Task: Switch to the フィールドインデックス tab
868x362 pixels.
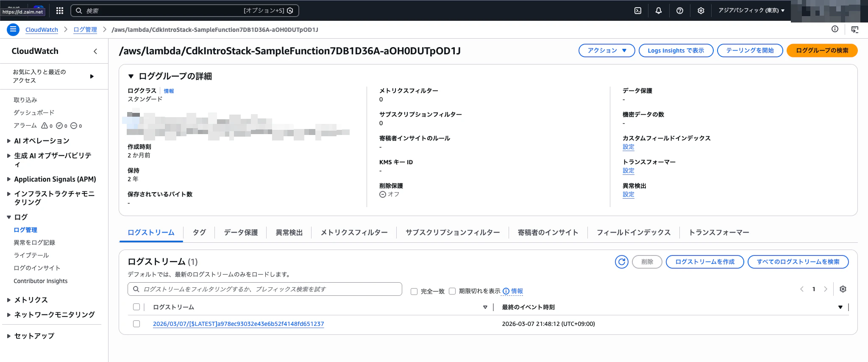Action: click(x=634, y=233)
